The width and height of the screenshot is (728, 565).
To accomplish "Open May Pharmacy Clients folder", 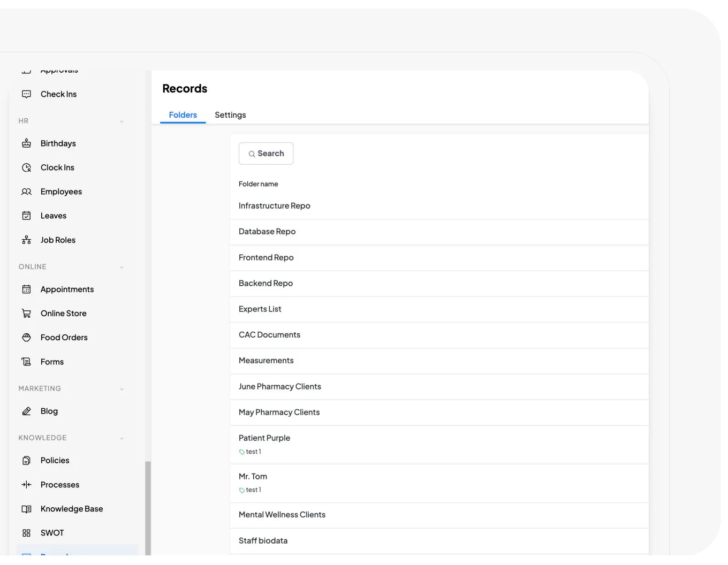I will click(x=439, y=413).
